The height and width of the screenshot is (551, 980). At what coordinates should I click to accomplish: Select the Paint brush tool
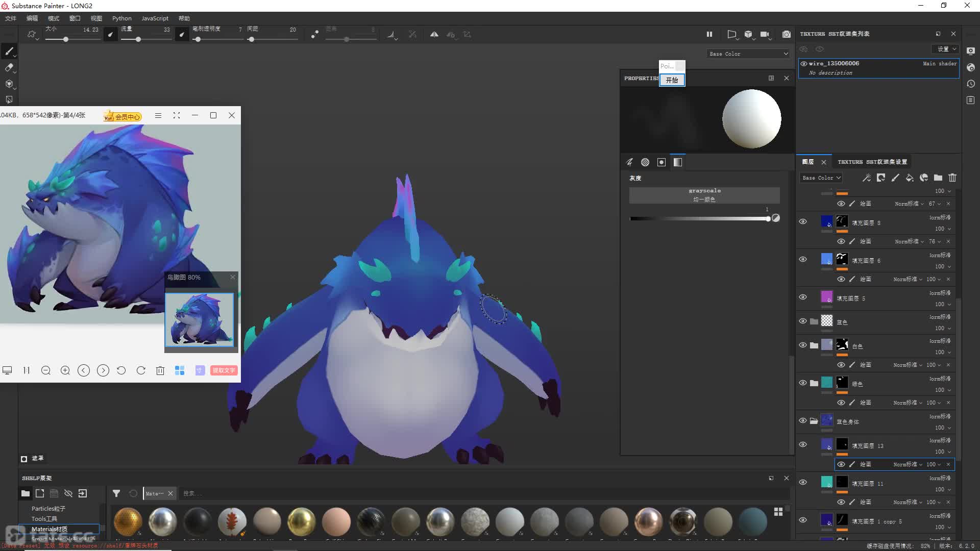pyautogui.click(x=9, y=51)
